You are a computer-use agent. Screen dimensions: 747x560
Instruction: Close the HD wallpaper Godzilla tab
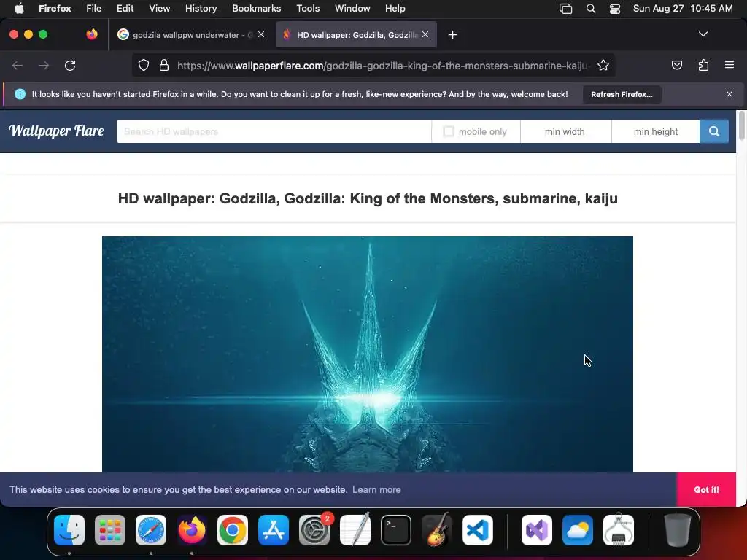coord(425,34)
